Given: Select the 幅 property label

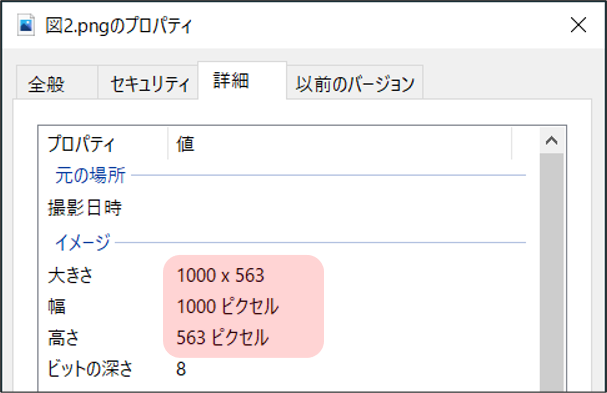Looking at the screenshot, I should [x=57, y=306].
